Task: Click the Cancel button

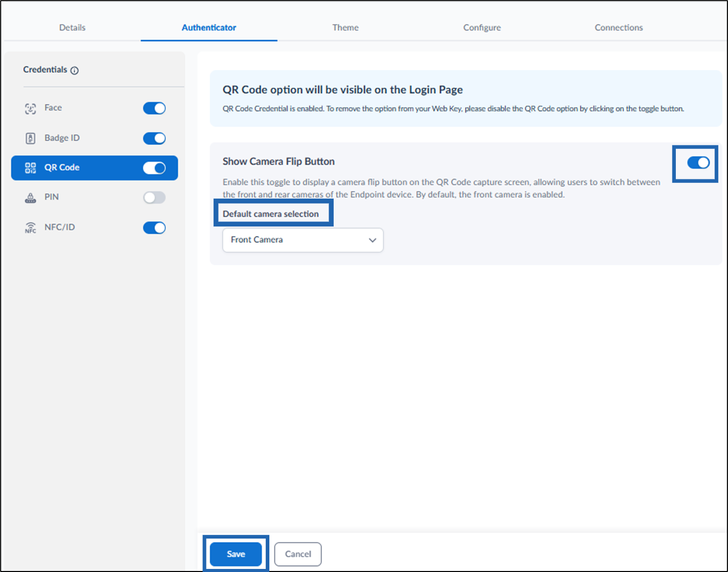Action: click(298, 554)
